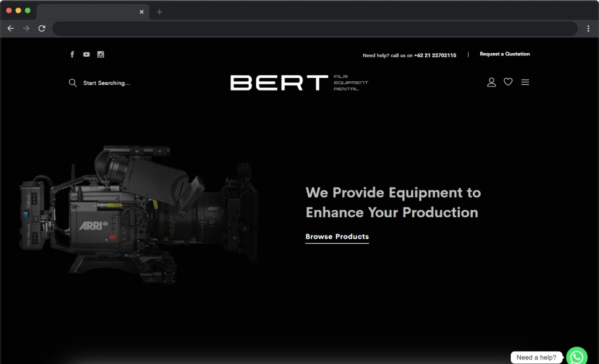Click the magnifying glass search icon
Image resolution: width=599 pixels, height=364 pixels.
[x=73, y=83]
